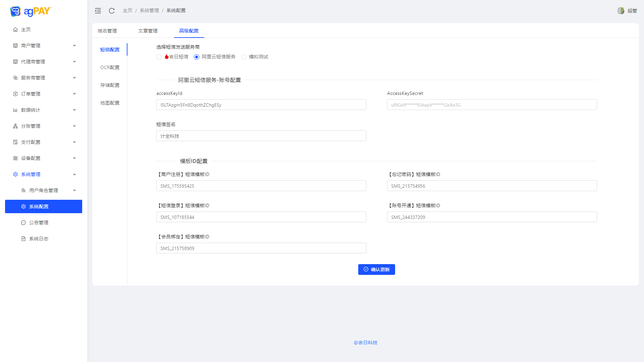Viewport: 644px width, 362px height.
Task: Select the 吉日短信 radio option
Action: tap(159, 57)
